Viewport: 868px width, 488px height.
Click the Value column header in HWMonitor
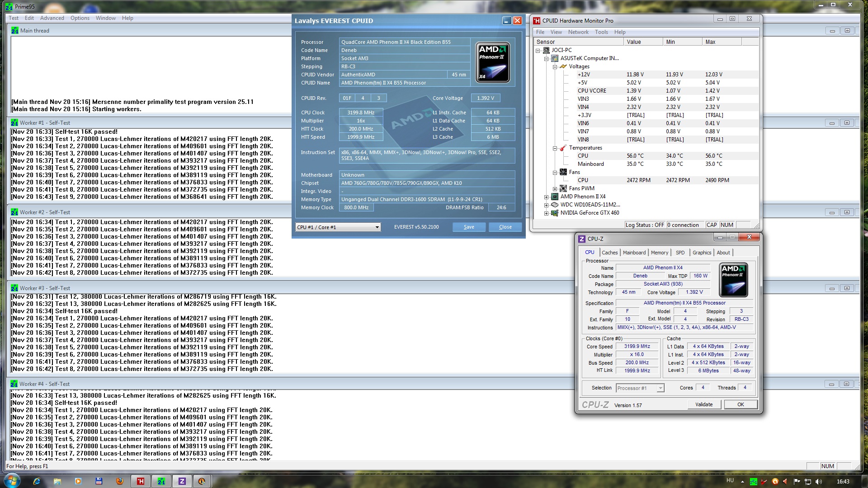point(643,42)
